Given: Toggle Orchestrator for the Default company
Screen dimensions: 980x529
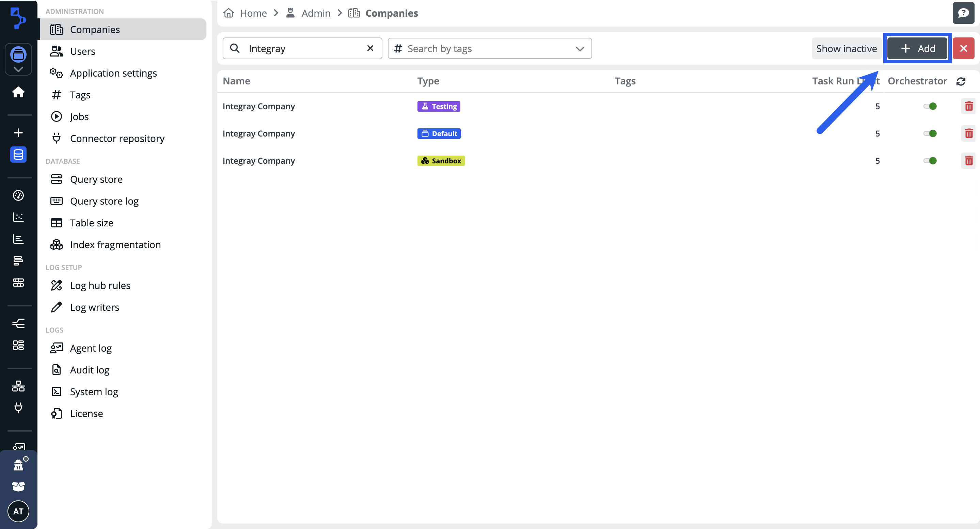Looking at the screenshot, I should 930,133.
